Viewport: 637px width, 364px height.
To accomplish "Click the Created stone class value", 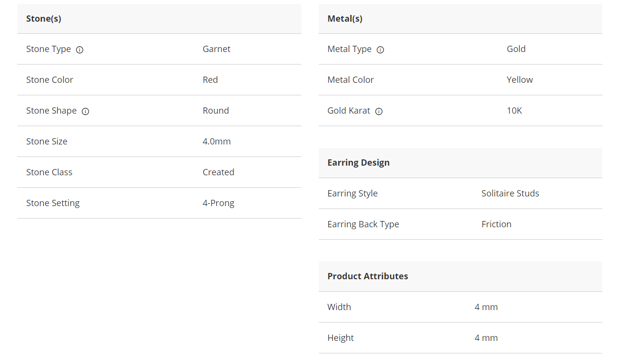I will [x=218, y=172].
